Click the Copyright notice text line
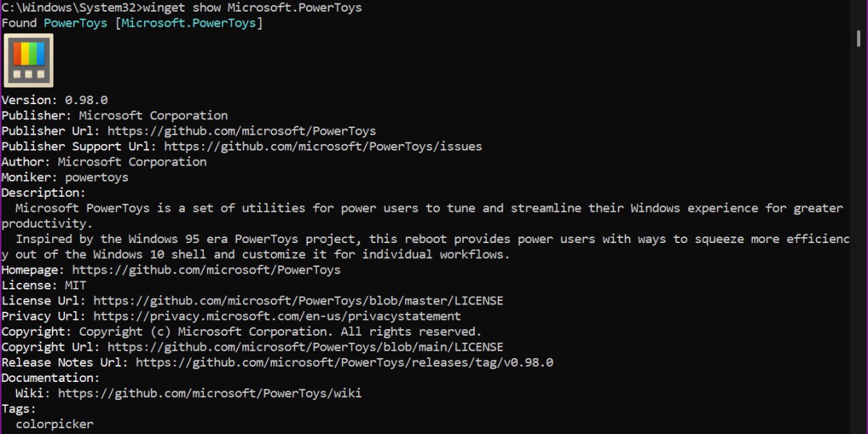868x434 pixels. pos(280,331)
